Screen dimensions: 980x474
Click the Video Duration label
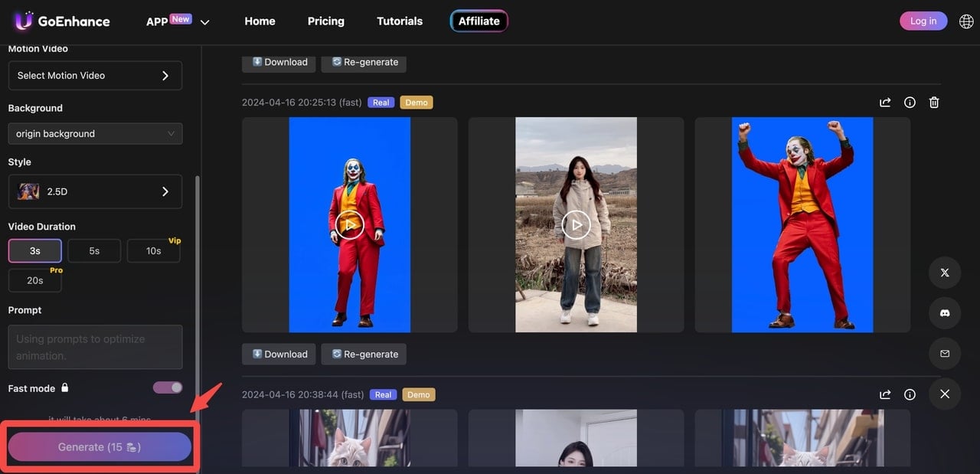pos(42,227)
